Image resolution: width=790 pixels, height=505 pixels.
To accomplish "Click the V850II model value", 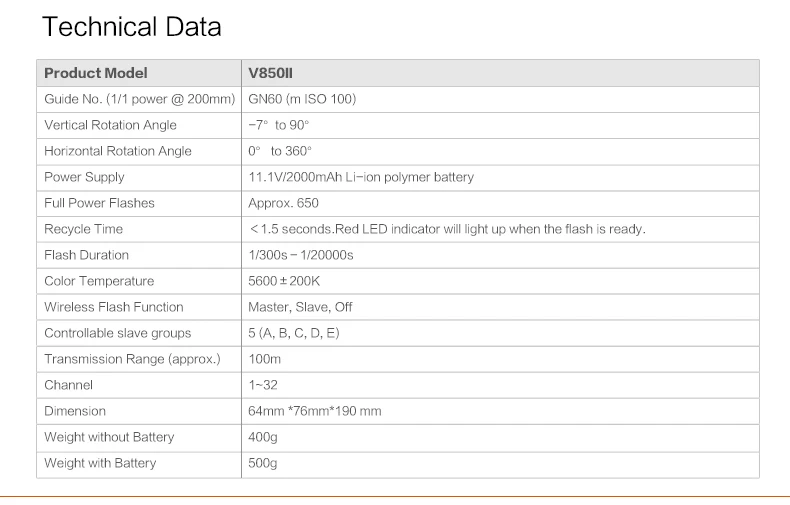I will (x=270, y=73).
